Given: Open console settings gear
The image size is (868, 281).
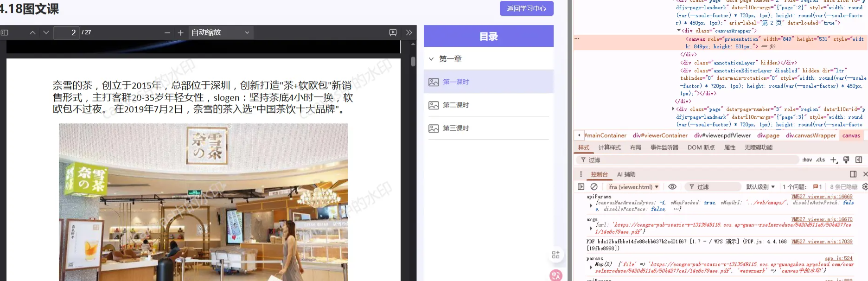Looking at the screenshot, I should click(865, 187).
